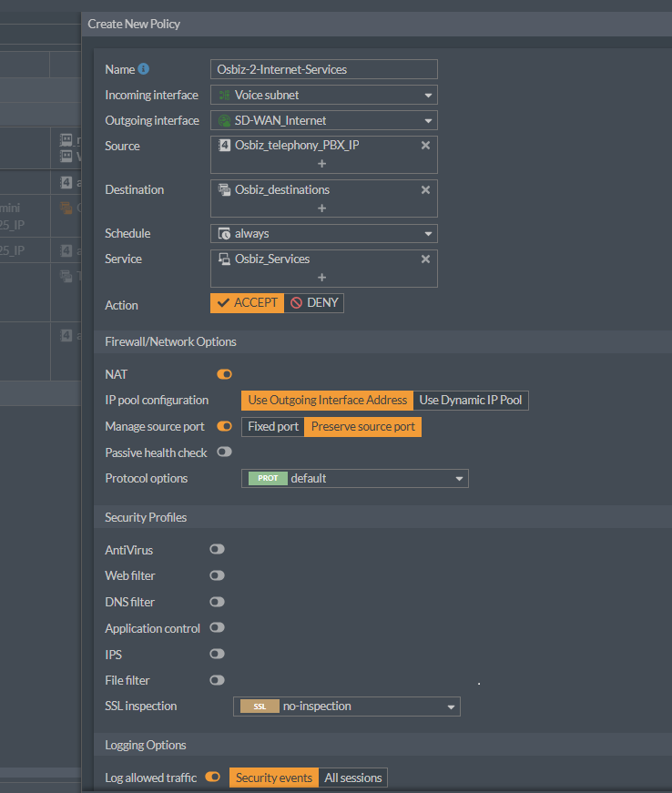Click the Osbiz_destinations group icon

[x=225, y=189]
